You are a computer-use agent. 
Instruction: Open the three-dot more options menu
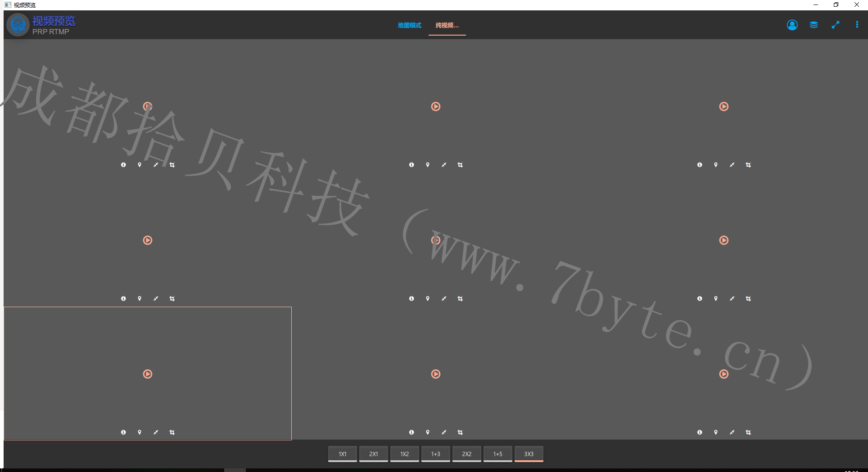857,25
